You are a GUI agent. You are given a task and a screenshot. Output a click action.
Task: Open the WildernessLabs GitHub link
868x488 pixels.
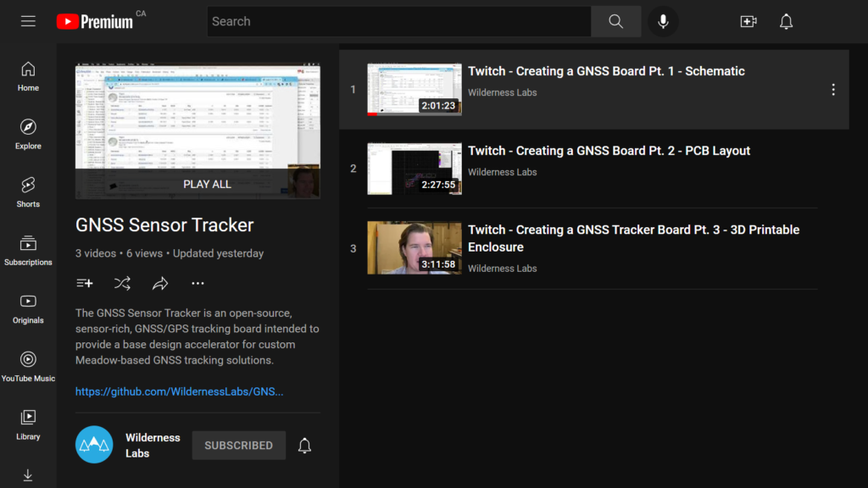click(180, 391)
